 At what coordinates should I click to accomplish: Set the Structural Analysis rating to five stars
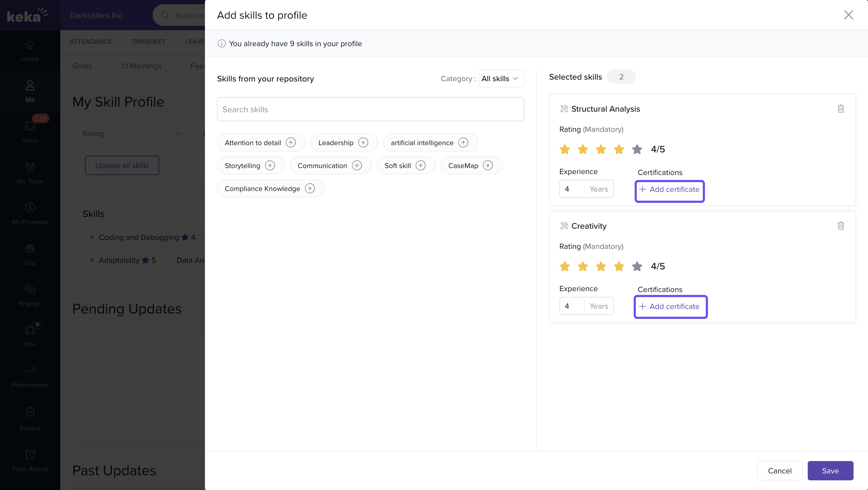pyautogui.click(x=637, y=149)
